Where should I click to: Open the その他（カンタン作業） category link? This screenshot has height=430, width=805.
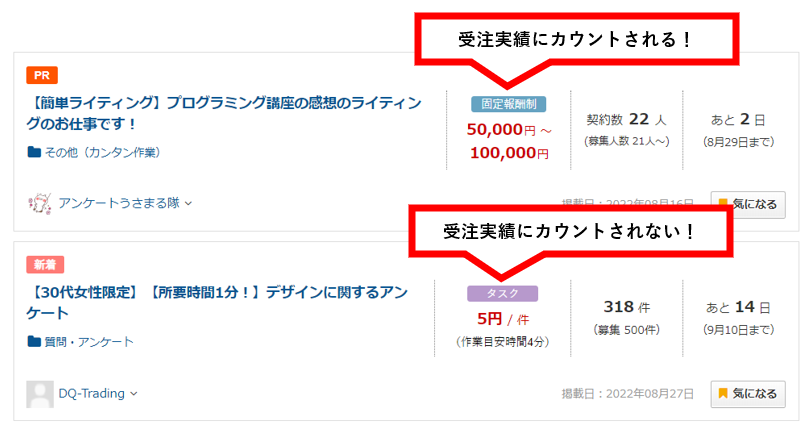point(103,152)
